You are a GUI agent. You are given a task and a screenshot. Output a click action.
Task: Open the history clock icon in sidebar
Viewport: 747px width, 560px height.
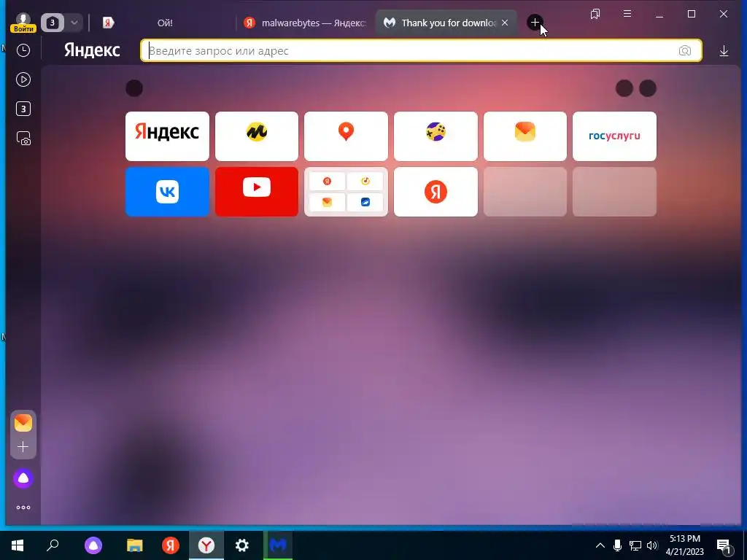point(23,50)
